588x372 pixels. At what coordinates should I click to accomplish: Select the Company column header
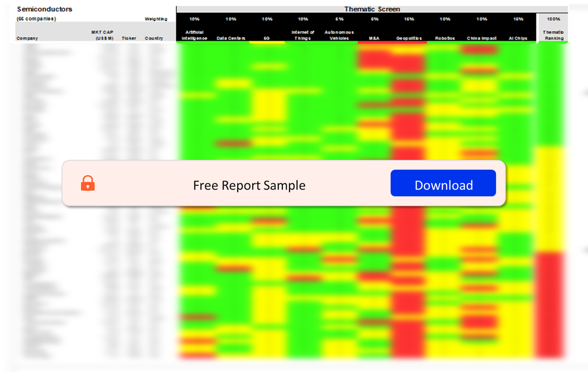[27, 38]
